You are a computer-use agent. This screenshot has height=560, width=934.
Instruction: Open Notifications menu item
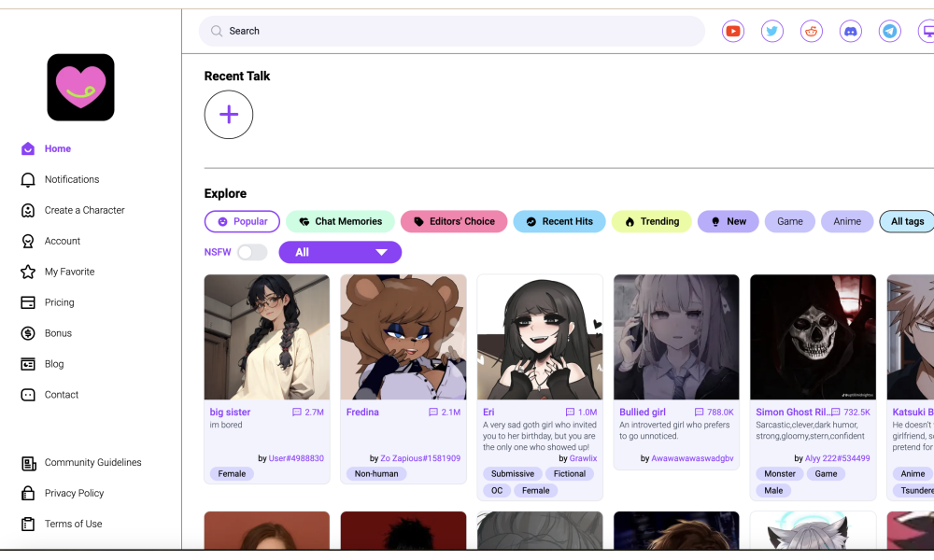[x=72, y=180]
